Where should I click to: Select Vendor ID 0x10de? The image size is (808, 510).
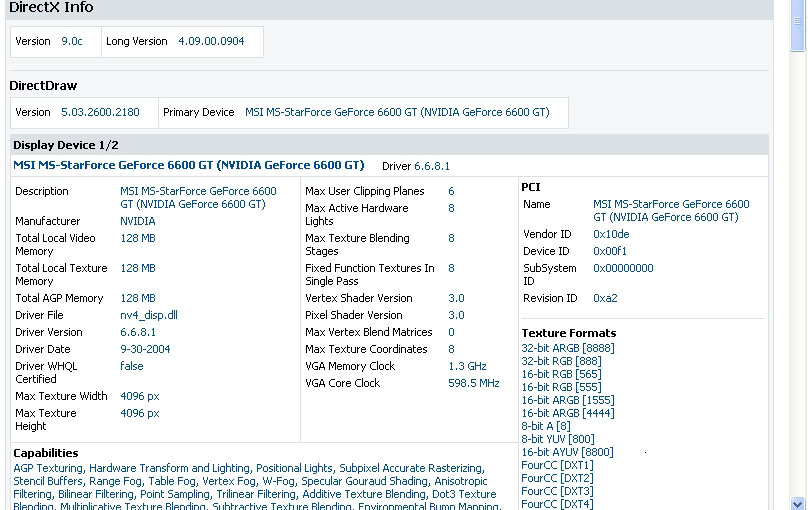pos(611,234)
